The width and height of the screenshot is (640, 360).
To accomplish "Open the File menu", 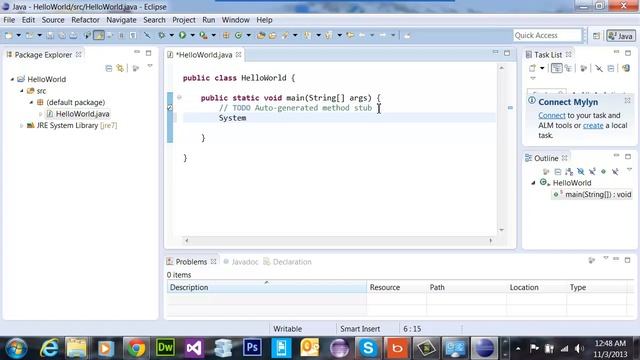I will point(9,20).
